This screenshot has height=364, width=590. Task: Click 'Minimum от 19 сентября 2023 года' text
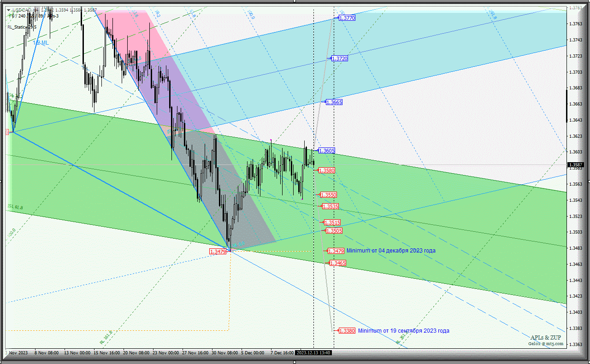pos(403,331)
